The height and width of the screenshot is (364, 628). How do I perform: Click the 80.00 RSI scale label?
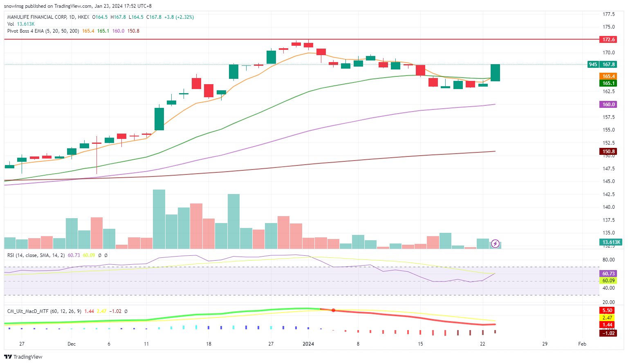(x=608, y=260)
